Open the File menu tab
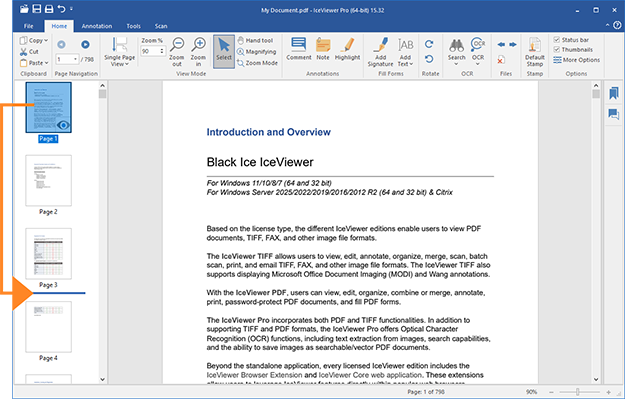Viewport: 625px width, 399px height. click(x=29, y=26)
